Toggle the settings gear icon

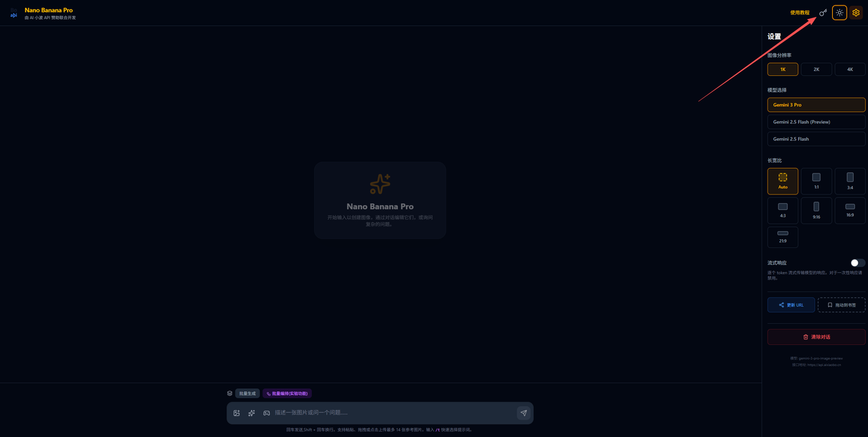(856, 13)
